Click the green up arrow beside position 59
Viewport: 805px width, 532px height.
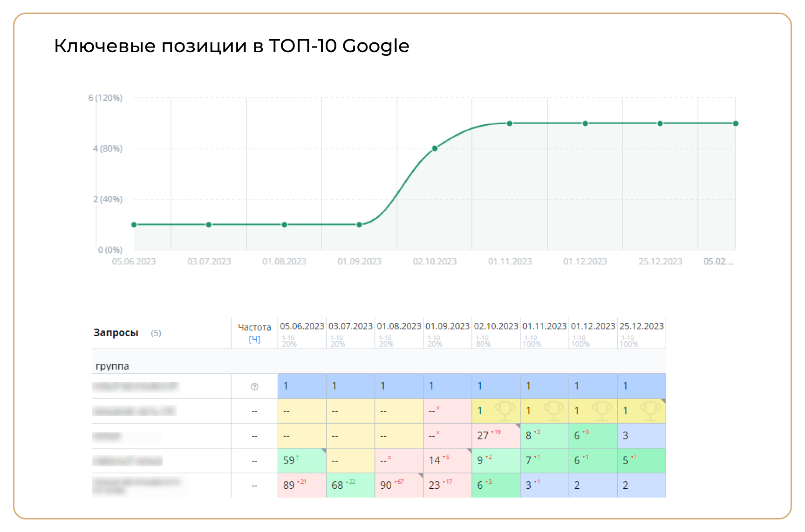click(x=297, y=458)
